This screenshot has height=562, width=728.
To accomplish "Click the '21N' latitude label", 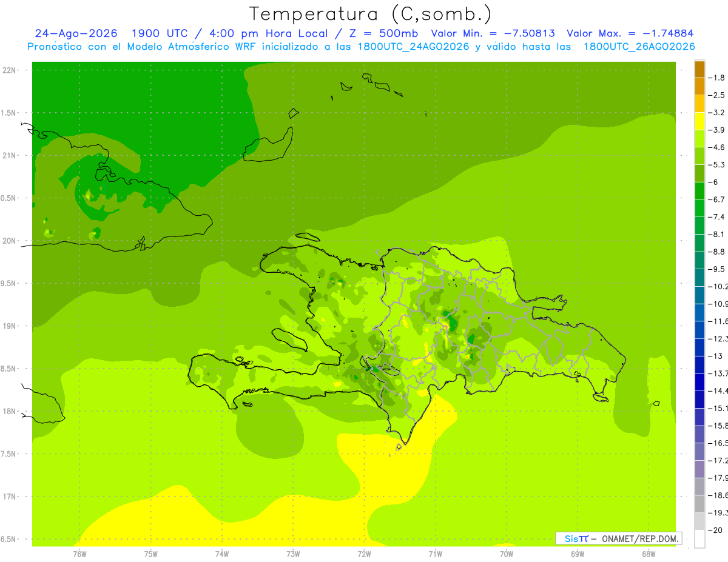I will (8, 156).
